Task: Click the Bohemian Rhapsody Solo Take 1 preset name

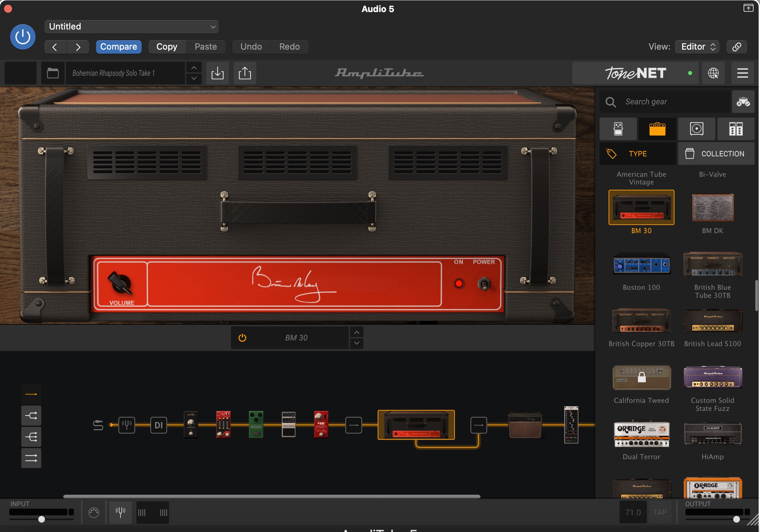Action: point(125,73)
